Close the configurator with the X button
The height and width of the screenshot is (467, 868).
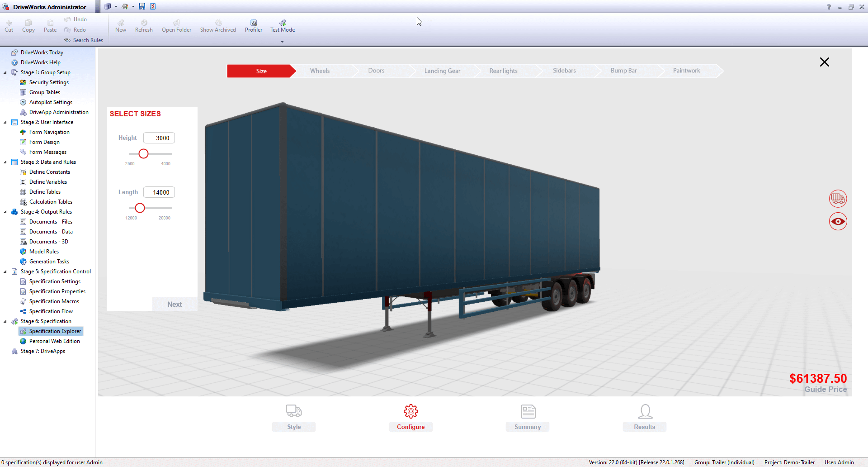coord(824,62)
